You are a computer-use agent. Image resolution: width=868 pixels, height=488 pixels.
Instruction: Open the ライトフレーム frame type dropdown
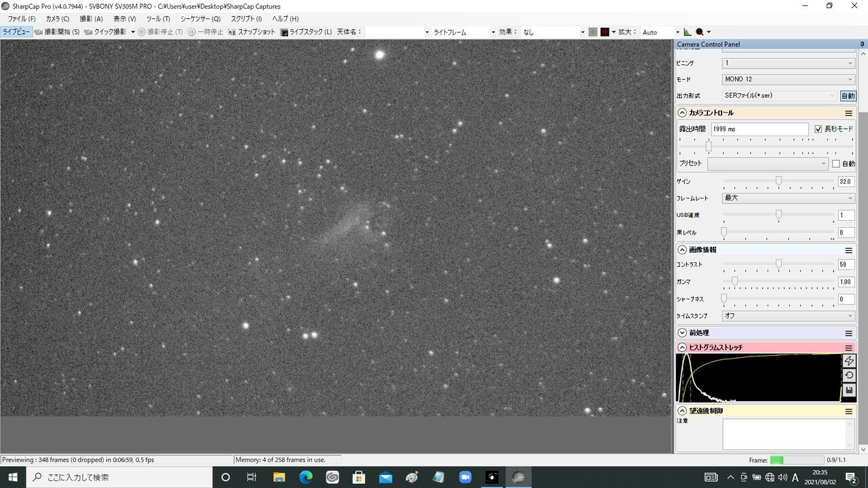point(464,32)
